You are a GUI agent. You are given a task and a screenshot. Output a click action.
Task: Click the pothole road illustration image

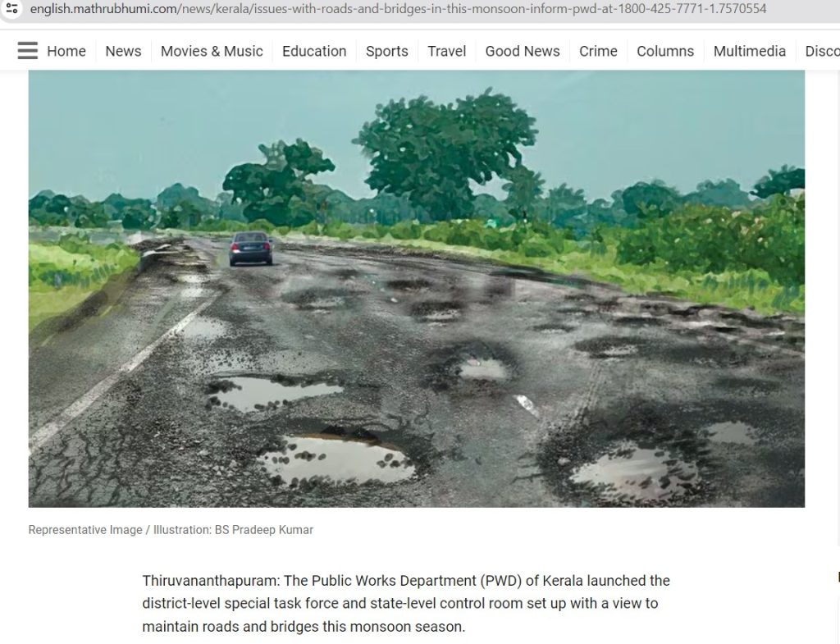[x=416, y=289]
